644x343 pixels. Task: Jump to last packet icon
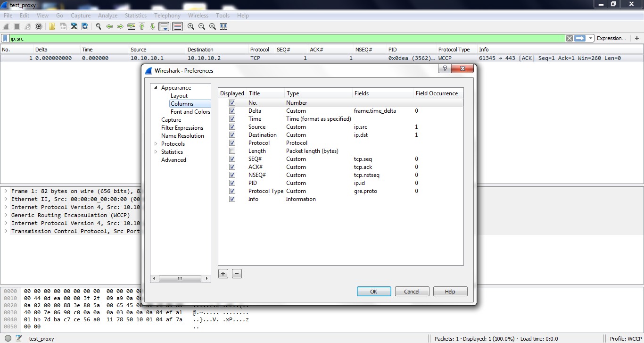153,26
